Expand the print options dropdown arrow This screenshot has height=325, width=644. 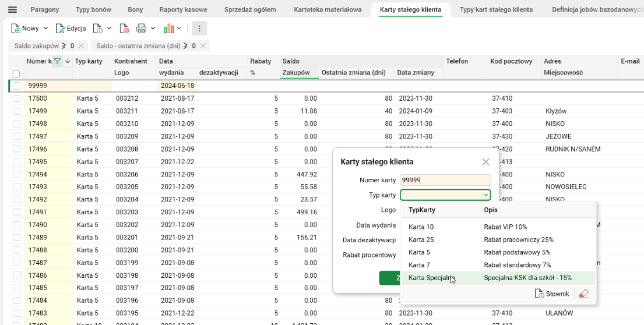(x=153, y=29)
